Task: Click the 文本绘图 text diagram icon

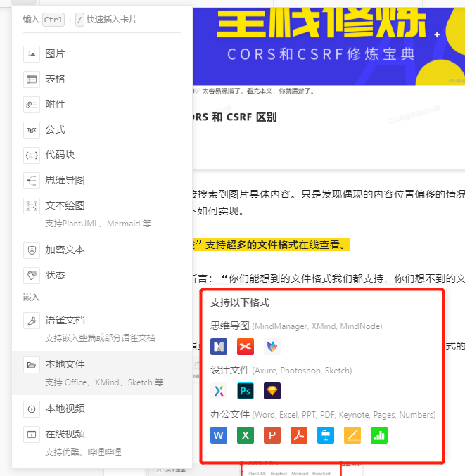Action: click(32, 206)
